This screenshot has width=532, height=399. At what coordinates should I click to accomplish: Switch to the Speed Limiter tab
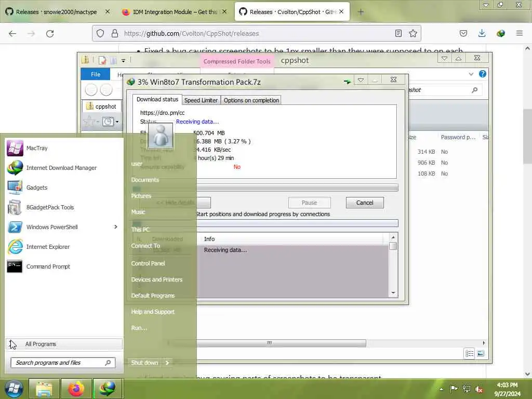coord(201,100)
